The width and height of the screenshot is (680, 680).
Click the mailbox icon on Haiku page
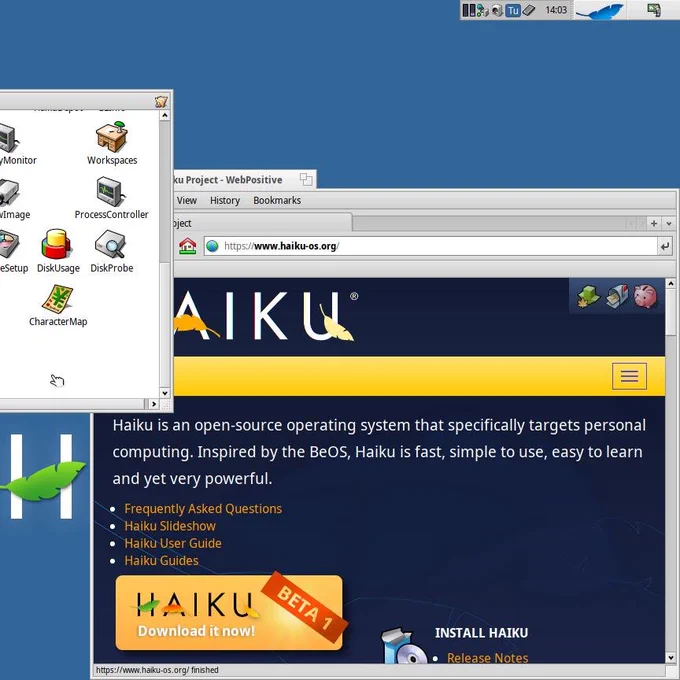click(x=617, y=297)
